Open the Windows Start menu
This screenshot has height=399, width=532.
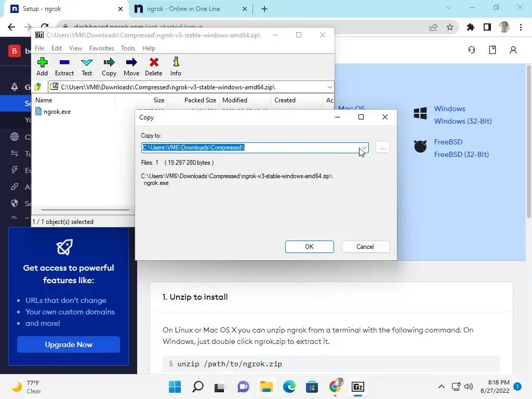click(175, 387)
